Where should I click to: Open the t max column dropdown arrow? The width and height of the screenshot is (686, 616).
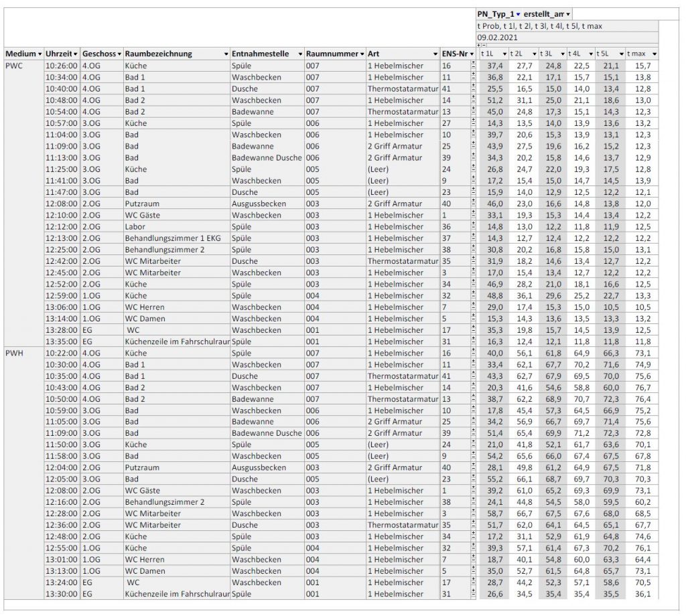click(x=654, y=54)
